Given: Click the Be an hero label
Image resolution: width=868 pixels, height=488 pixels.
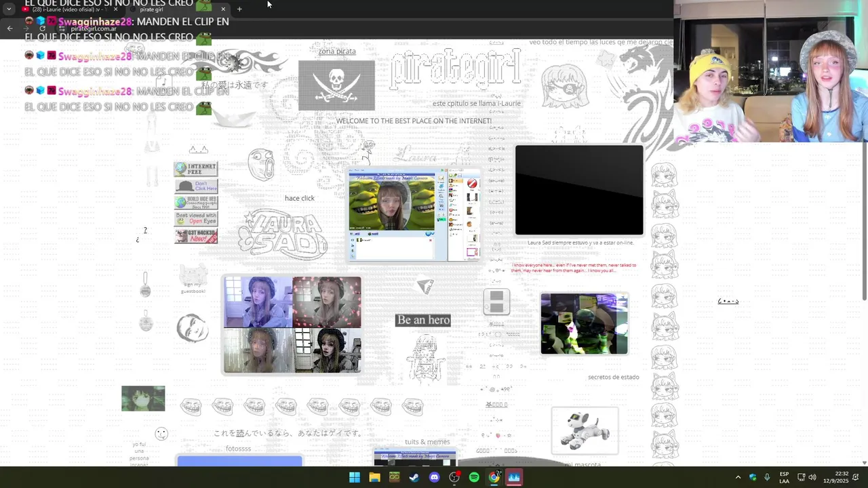Looking at the screenshot, I should pyautogui.click(x=423, y=320).
